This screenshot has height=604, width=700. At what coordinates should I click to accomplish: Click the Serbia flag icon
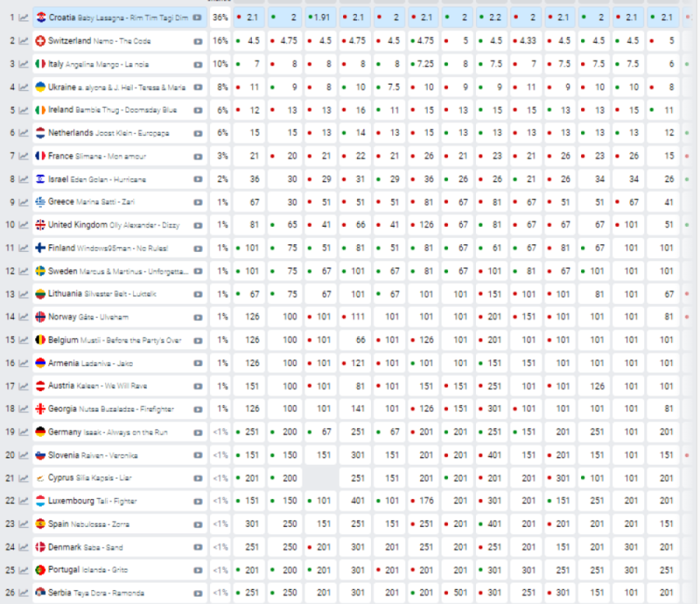coord(40,593)
